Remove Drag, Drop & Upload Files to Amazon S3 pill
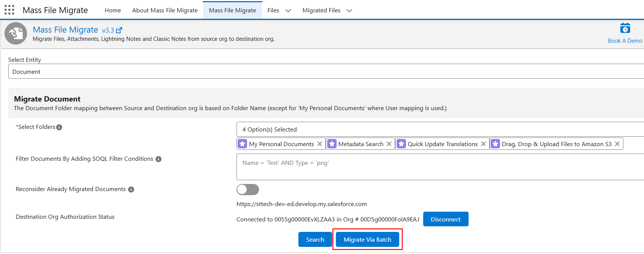644x254 pixels. [617, 144]
